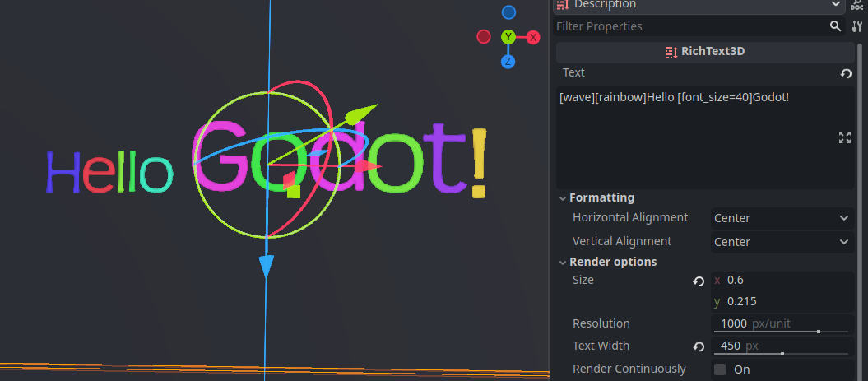The height and width of the screenshot is (381, 868).
Task: Click the Size property label
Action: [583, 281]
